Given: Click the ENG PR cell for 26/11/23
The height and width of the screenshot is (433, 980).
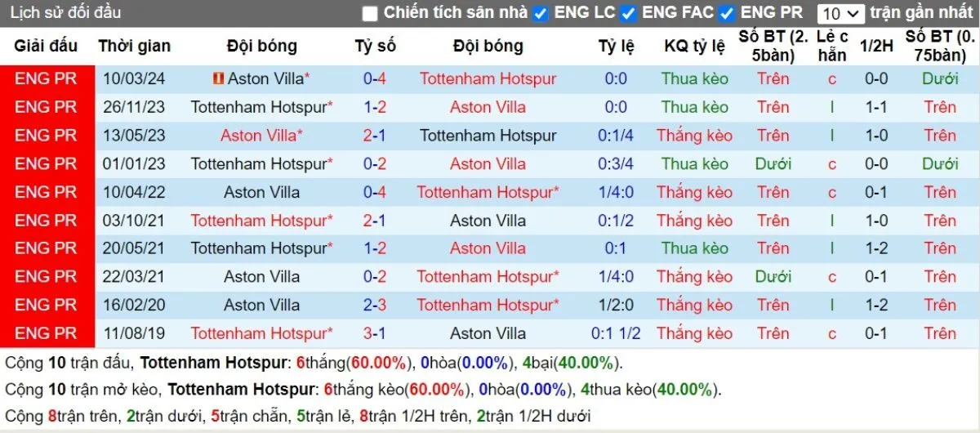Looking at the screenshot, I should click(46, 107).
